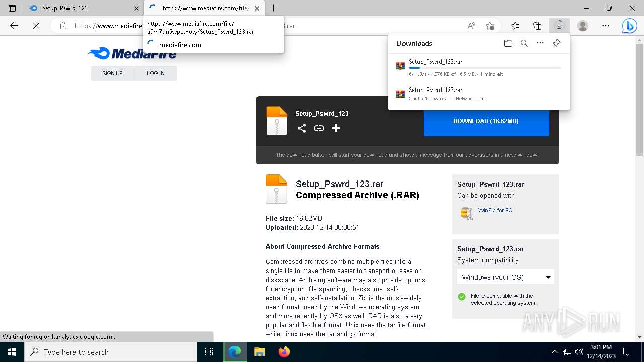Open File Explorer from the taskbar
This screenshot has height=362, width=644.
260,352
